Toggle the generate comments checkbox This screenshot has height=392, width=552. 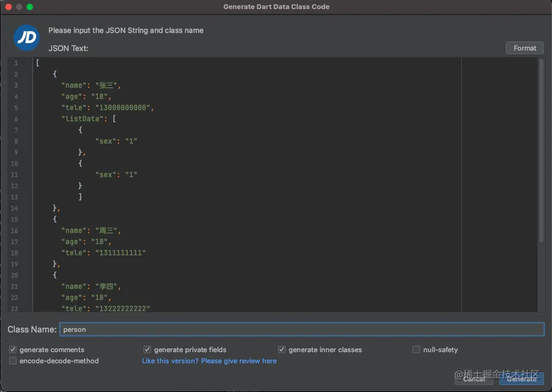(13, 349)
